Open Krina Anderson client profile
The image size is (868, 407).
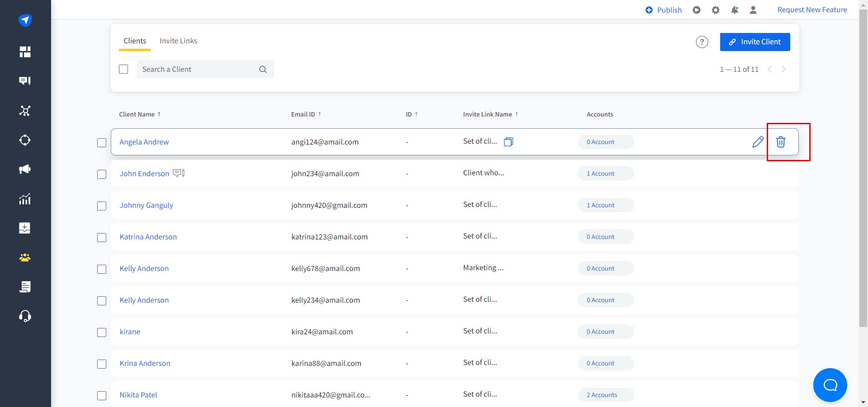[145, 363]
